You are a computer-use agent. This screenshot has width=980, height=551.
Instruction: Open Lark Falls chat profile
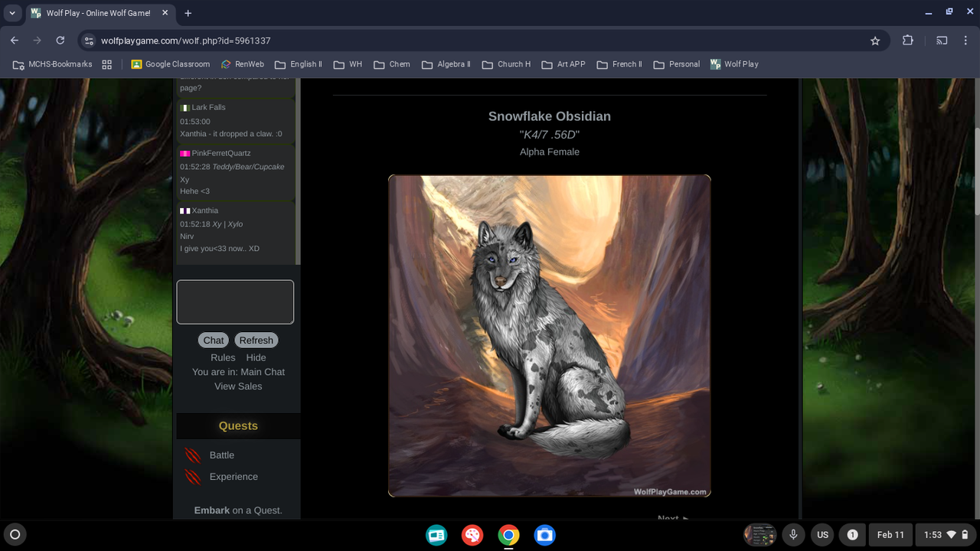(x=208, y=108)
